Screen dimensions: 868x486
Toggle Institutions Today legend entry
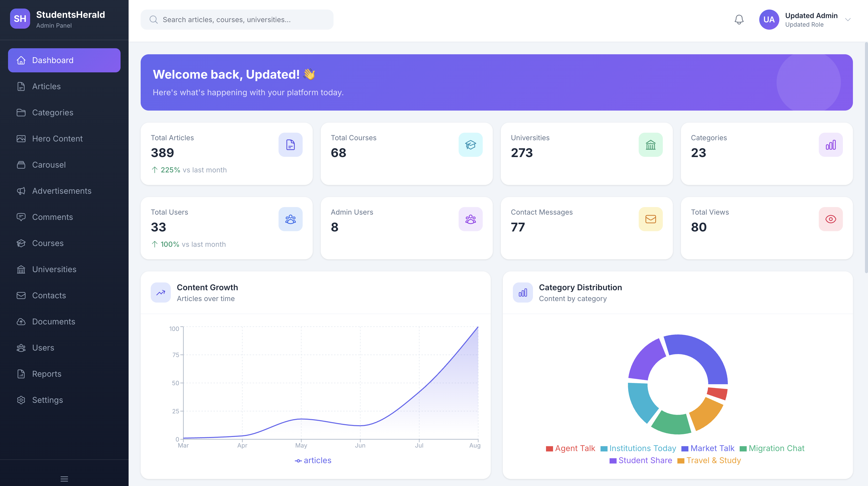(x=638, y=448)
